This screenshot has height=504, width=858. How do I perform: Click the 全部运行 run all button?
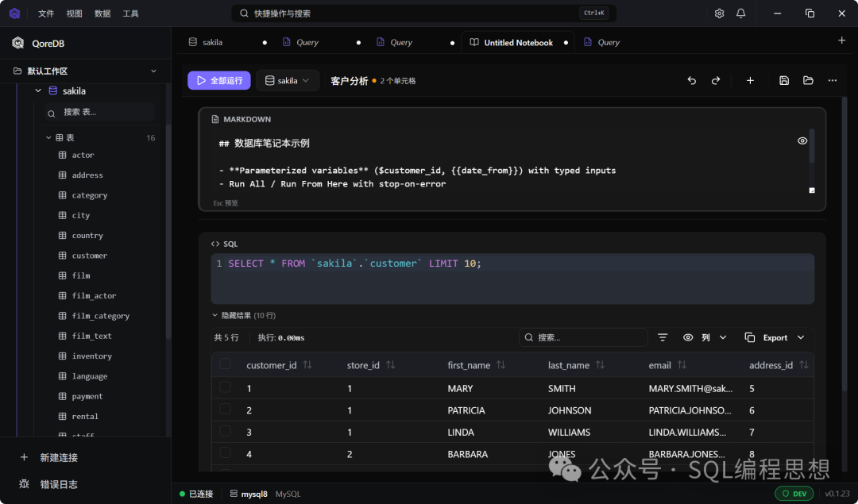pyautogui.click(x=219, y=80)
